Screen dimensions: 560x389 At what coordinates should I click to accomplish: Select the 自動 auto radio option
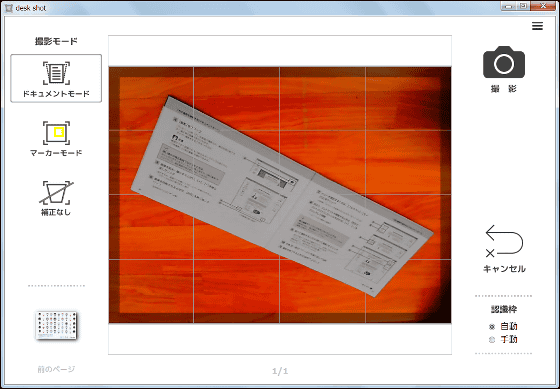[x=492, y=326]
